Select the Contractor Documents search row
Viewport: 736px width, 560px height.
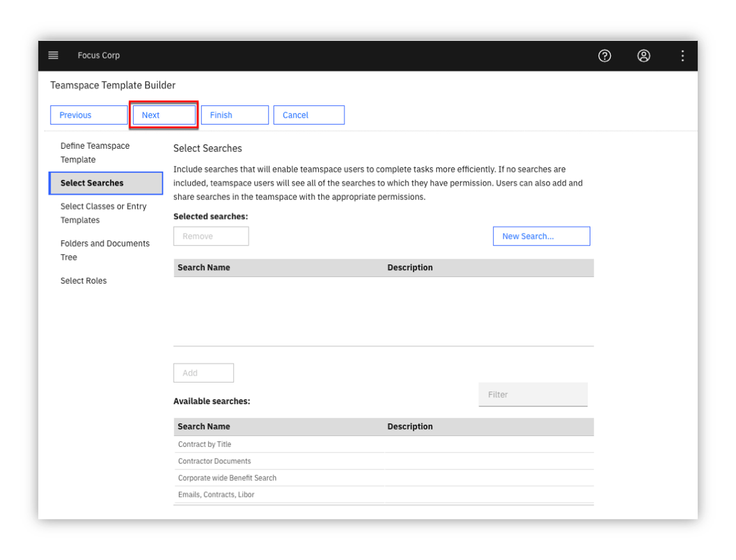pyautogui.click(x=383, y=461)
